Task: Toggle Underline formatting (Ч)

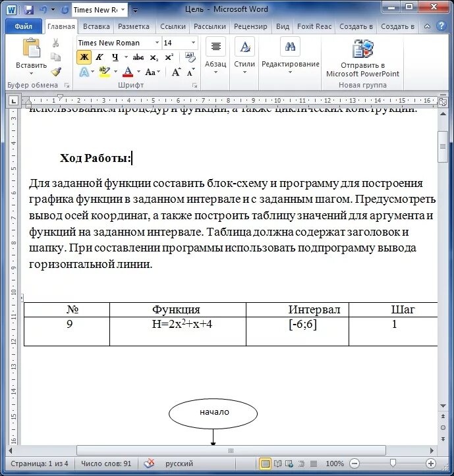Action: (x=115, y=57)
